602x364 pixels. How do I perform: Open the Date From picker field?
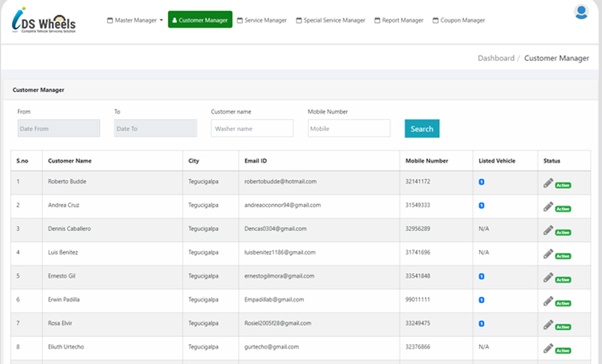(x=59, y=128)
